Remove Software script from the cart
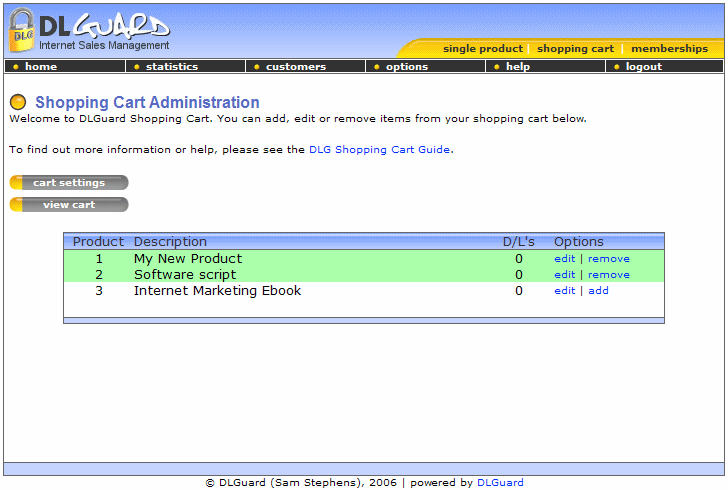The height and width of the screenshot is (490, 728). [608, 275]
